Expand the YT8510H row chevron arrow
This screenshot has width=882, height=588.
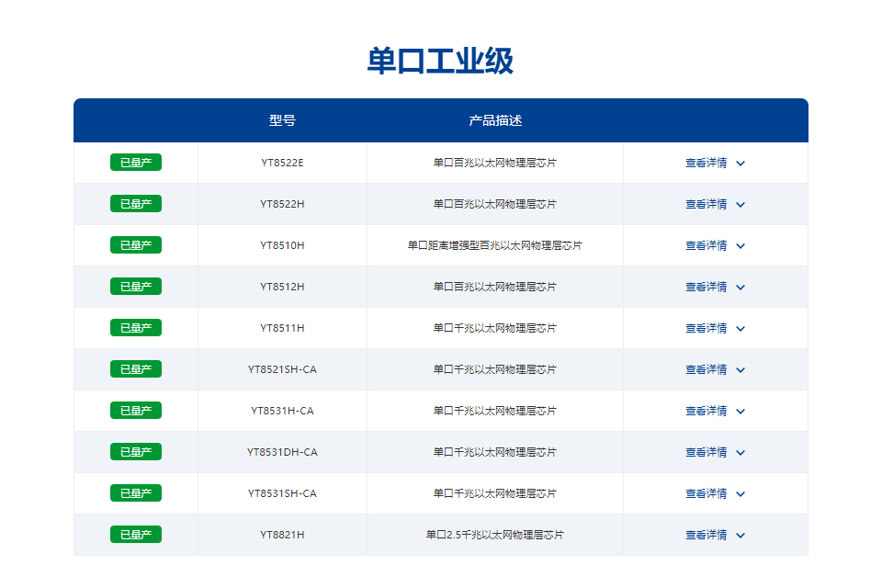coord(741,246)
